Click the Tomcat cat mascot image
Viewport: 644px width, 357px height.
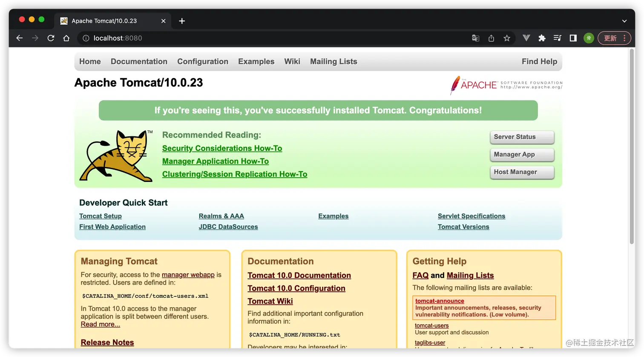point(116,156)
